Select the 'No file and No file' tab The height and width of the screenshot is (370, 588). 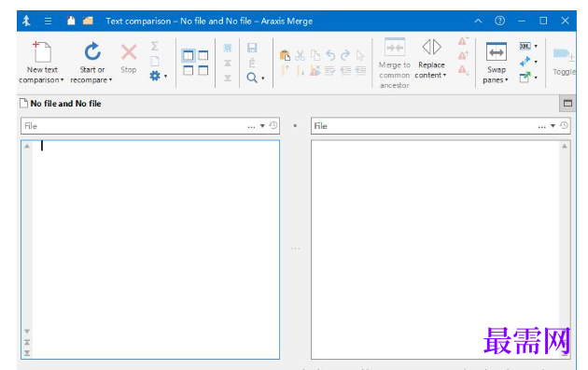61,104
